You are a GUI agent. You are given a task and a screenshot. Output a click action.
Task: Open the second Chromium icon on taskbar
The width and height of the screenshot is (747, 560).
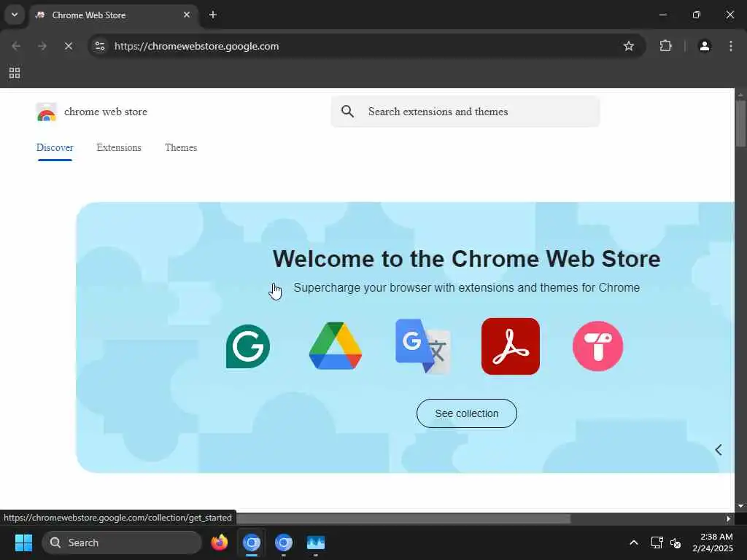point(284,542)
